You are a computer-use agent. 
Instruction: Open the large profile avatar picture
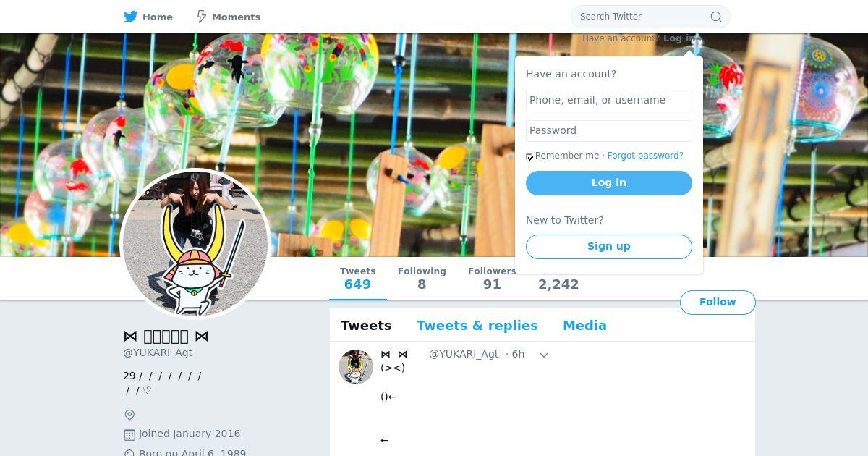click(195, 244)
